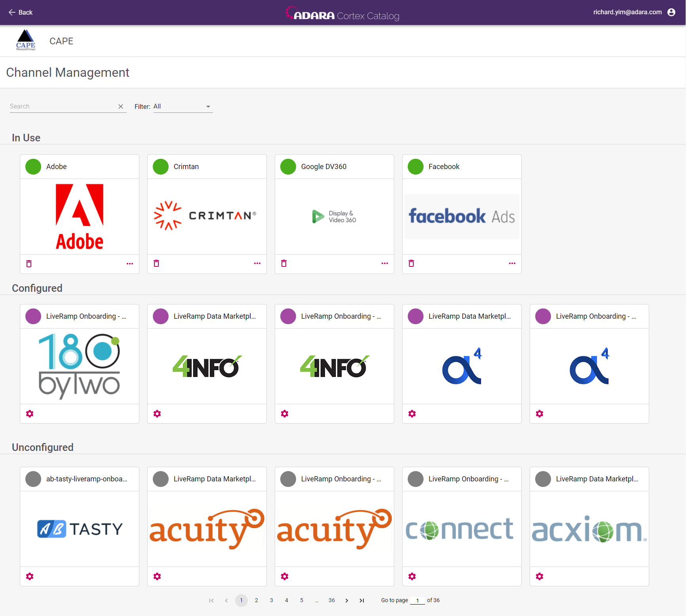Click the Facebook card title
Viewport: 686px width, 616px height.
click(x=444, y=167)
